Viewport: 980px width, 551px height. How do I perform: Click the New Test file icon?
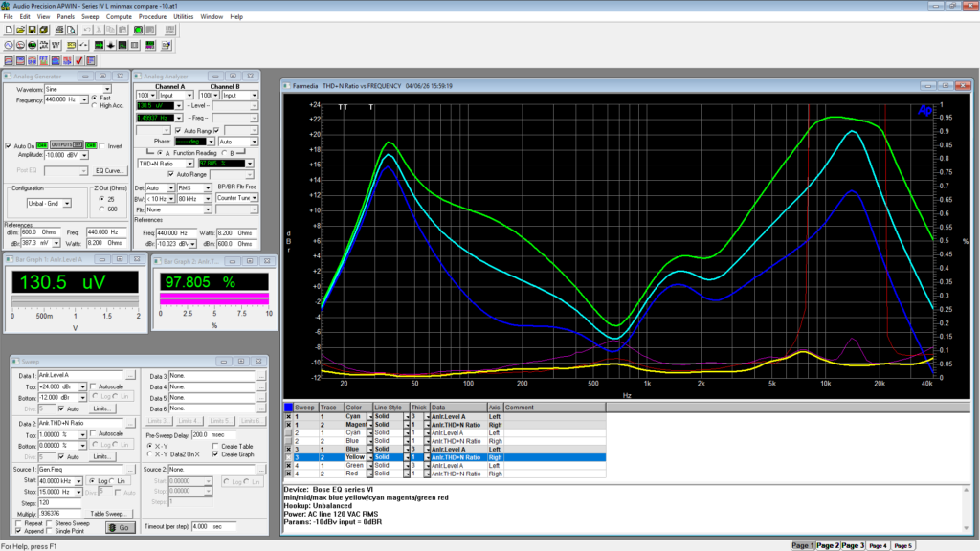point(8,31)
